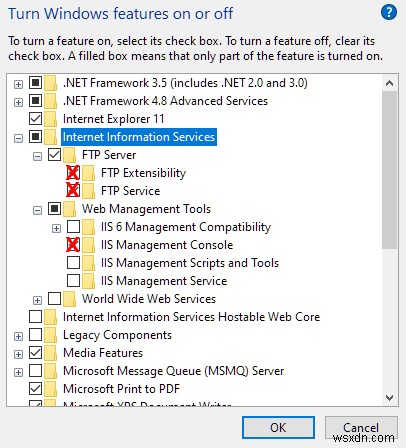Screen dimensions: 406x448
Task: Toggle the .NET Framework 3.5 checkbox
Action: click(x=35, y=83)
